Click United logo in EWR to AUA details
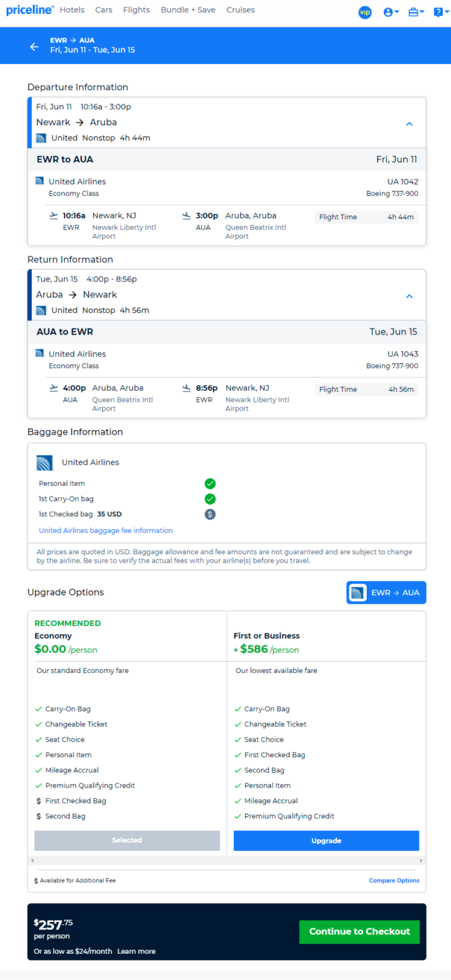451x980 pixels. [40, 181]
